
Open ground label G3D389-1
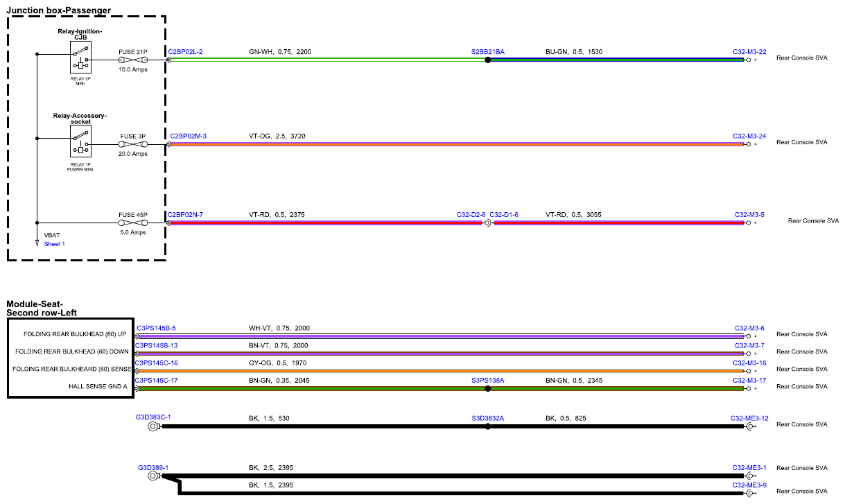pyautogui.click(x=153, y=467)
